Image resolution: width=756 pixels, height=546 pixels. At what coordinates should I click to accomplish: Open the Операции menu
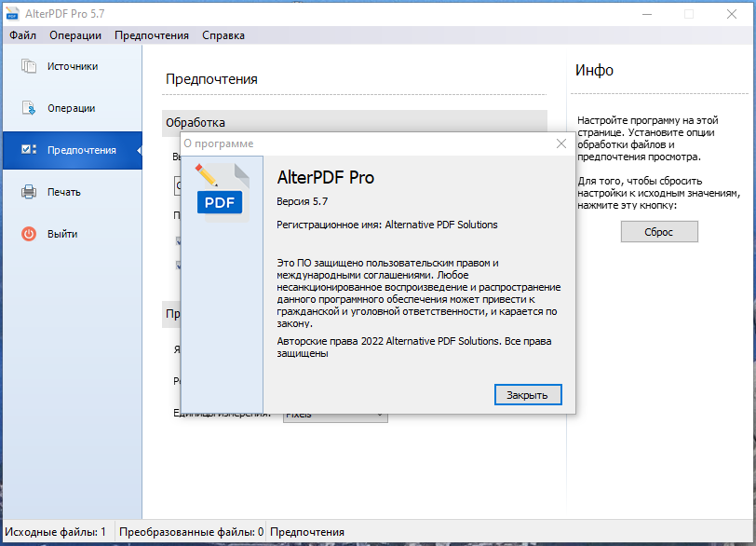click(75, 35)
